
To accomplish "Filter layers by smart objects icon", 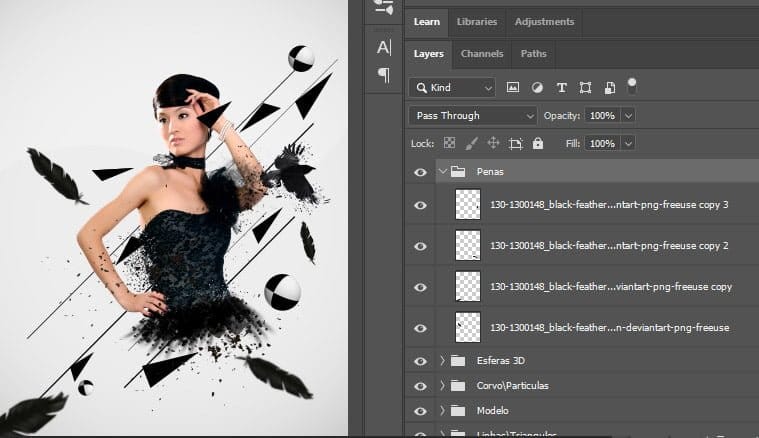I will pyautogui.click(x=610, y=88).
